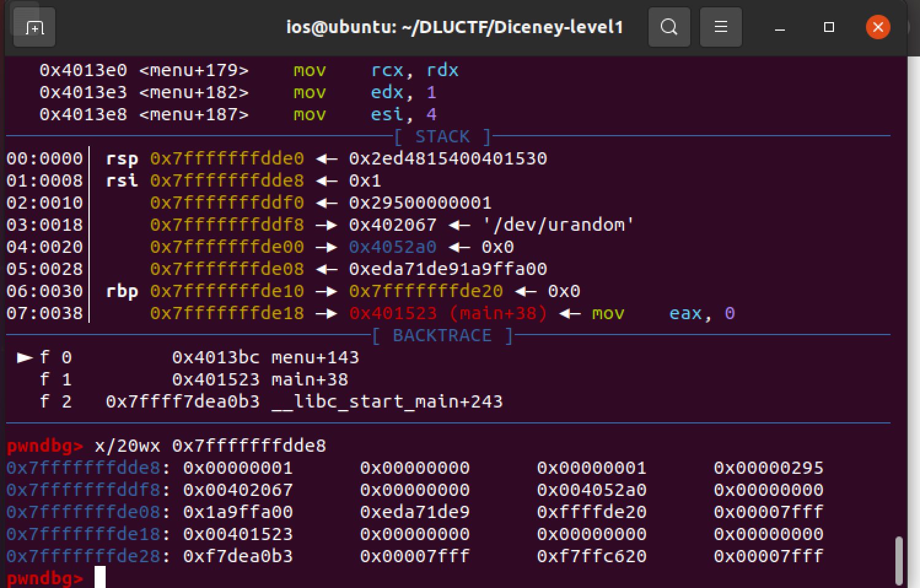Viewport: 920px width, 588px height.
Task: Click the STACK section header
Action: tap(442, 136)
